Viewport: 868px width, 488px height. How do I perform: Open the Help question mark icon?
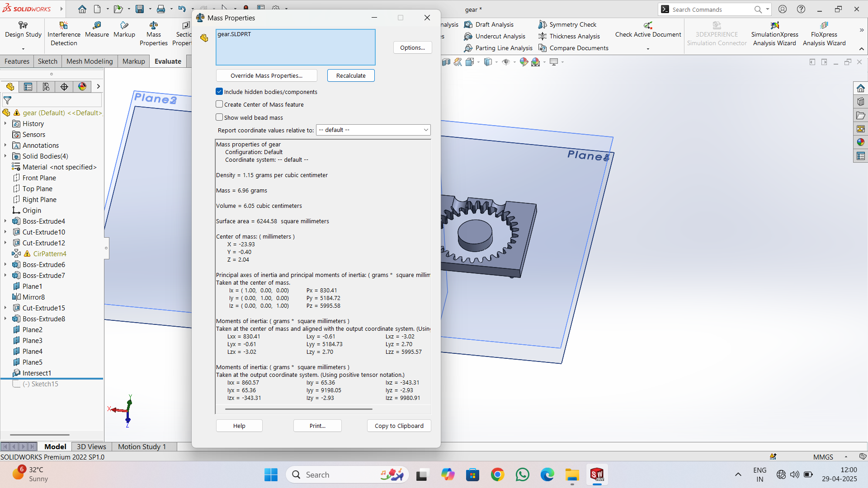coord(801,9)
